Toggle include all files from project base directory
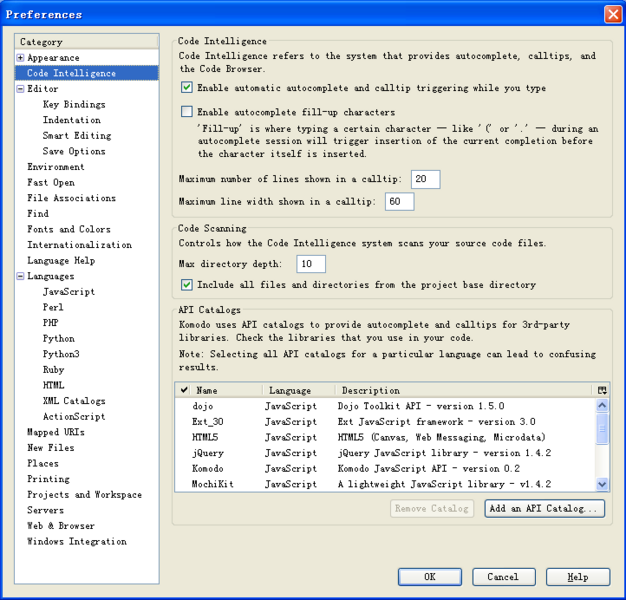Image resolution: width=626 pixels, height=600 pixels. pyautogui.click(x=186, y=285)
